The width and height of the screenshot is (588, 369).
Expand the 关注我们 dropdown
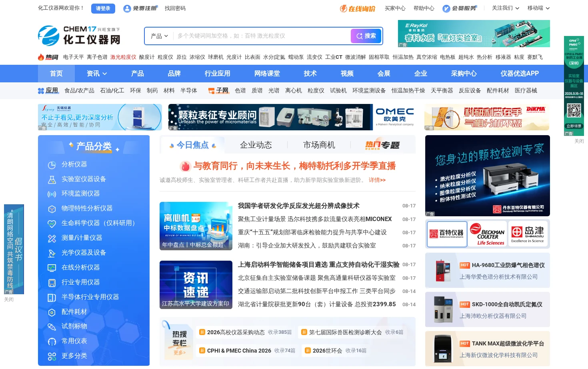point(506,8)
